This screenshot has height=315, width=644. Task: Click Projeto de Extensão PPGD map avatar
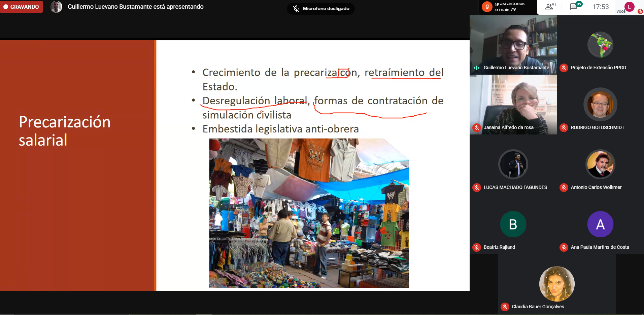pyautogui.click(x=600, y=45)
